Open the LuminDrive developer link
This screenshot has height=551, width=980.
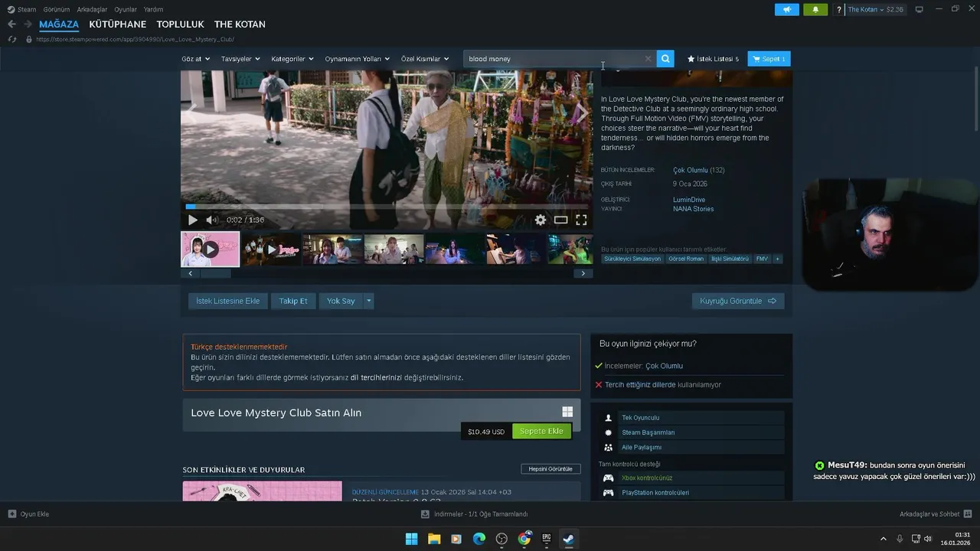tap(689, 200)
